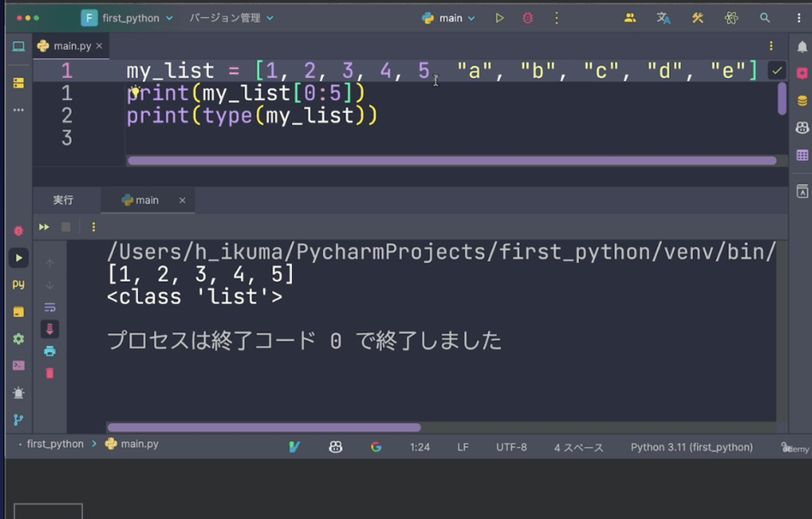Click the editor vertical scrollbar thumb

pyautogui.click(x=782, y=98)
